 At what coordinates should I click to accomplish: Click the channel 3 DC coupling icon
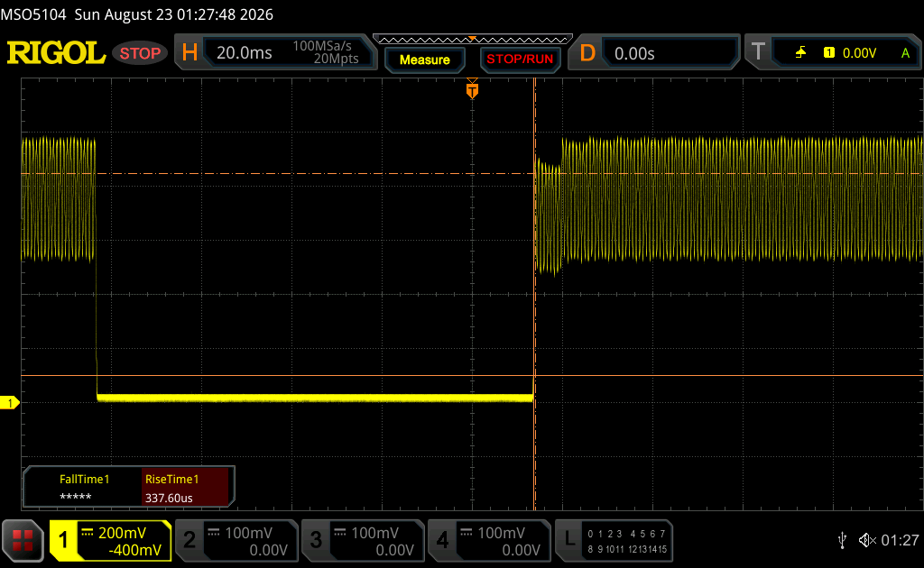coord(340,533)
